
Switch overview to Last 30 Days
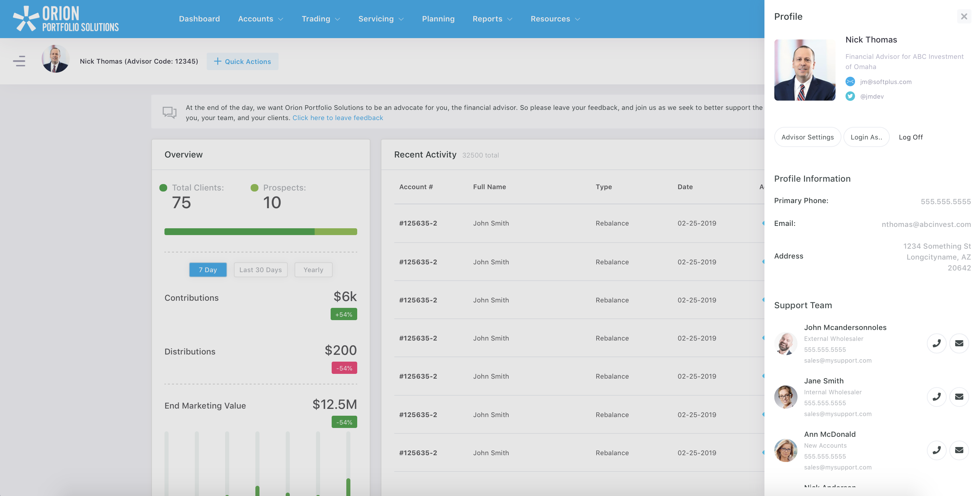[260, 269]
